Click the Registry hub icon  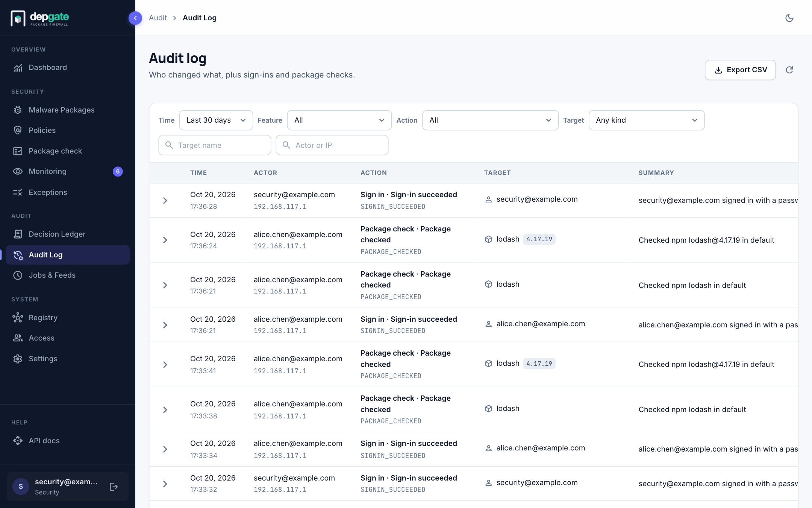(18, 318)
